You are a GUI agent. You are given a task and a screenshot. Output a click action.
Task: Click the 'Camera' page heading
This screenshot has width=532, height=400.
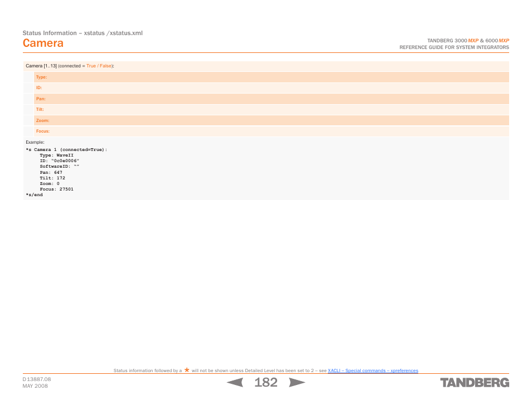coord(43,43)
